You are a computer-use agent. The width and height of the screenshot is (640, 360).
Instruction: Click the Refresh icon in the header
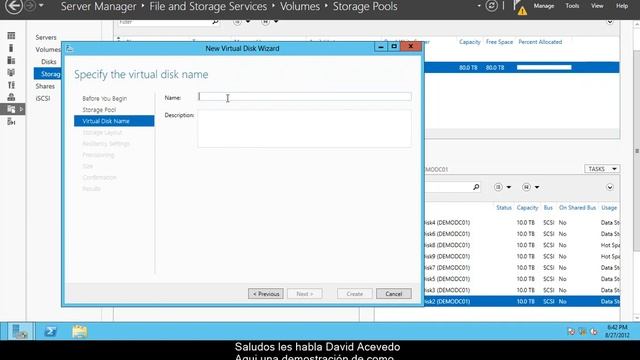pos(491,6)
